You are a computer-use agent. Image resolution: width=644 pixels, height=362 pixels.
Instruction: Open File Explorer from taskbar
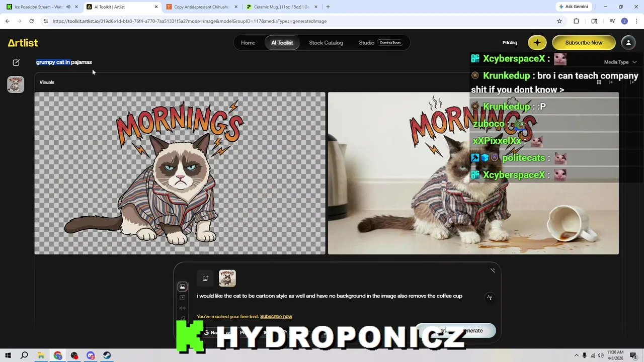point(41,355)
